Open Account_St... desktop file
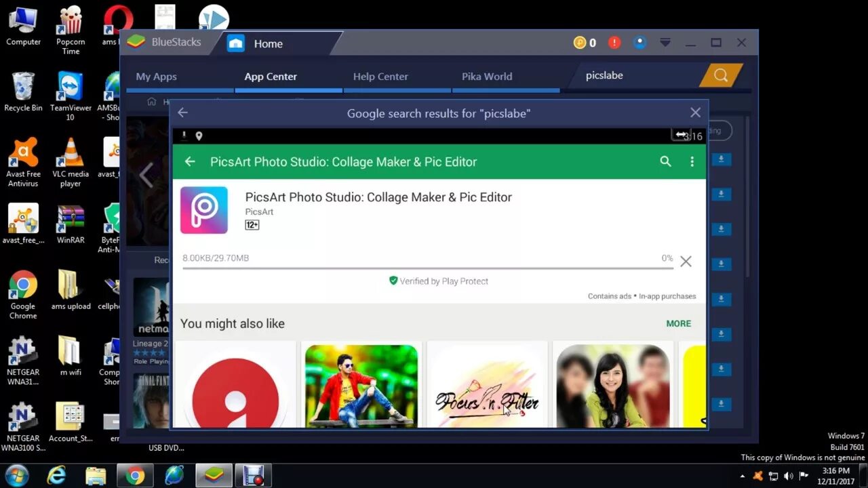Image resolution: width=868 pixels, height=488 pixels. tap(71, 423)
